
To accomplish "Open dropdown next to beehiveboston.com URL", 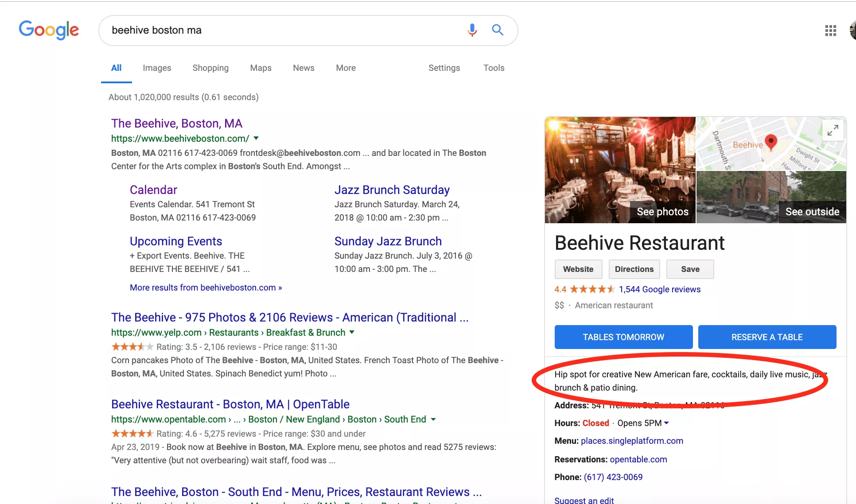I will coord(256,138).
